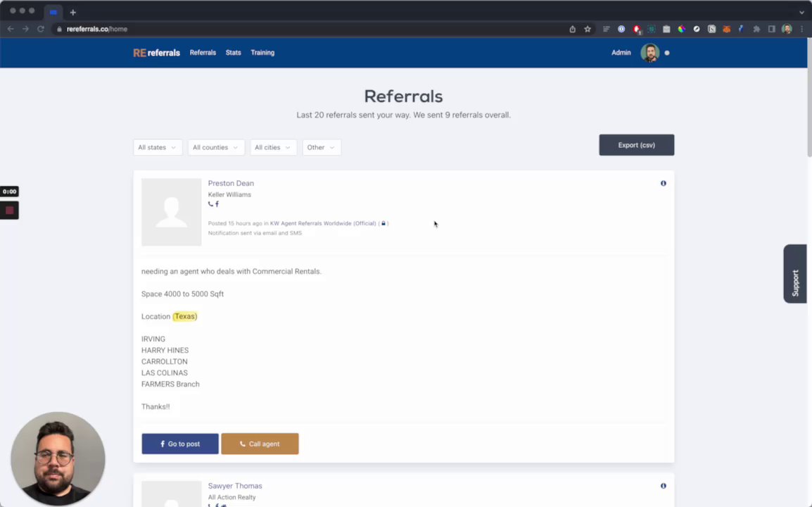Open Sawyer Thomas's name link
The image size is (812, 507).
(x=235, y=486)
